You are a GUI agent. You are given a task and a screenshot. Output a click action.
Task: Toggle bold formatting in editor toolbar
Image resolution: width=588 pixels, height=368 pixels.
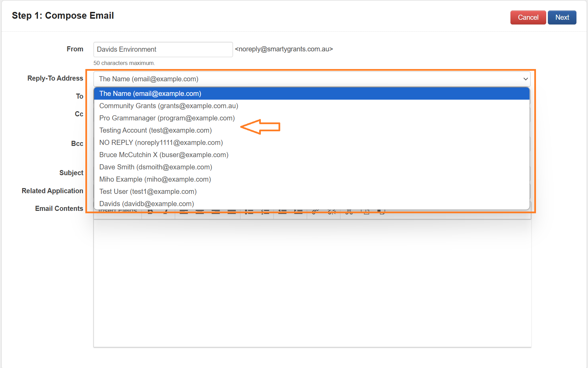pos(150,212)
